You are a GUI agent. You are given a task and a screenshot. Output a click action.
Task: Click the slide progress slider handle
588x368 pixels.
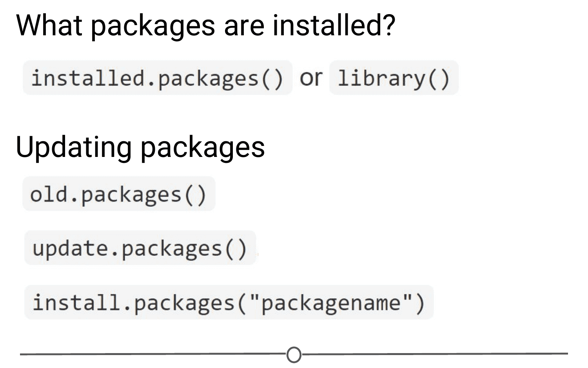pos(294,355)
